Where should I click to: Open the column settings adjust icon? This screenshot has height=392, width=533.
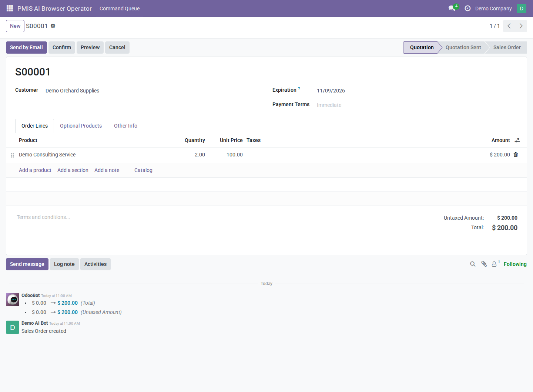(517, 140)
